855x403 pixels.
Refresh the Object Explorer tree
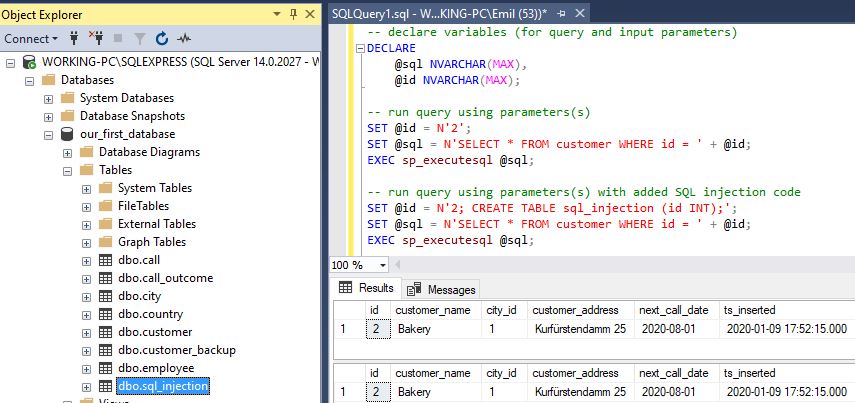coord(162,39)
